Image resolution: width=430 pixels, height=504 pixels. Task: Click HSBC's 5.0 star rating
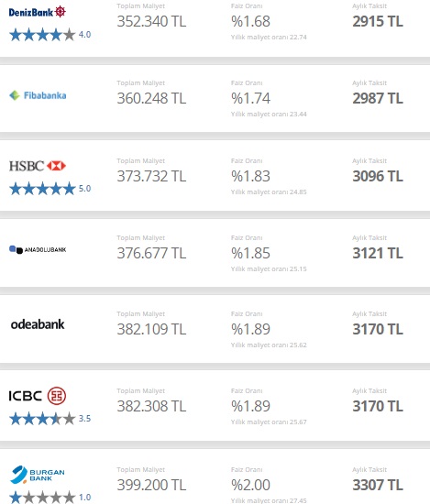click(x=50, y=189)
